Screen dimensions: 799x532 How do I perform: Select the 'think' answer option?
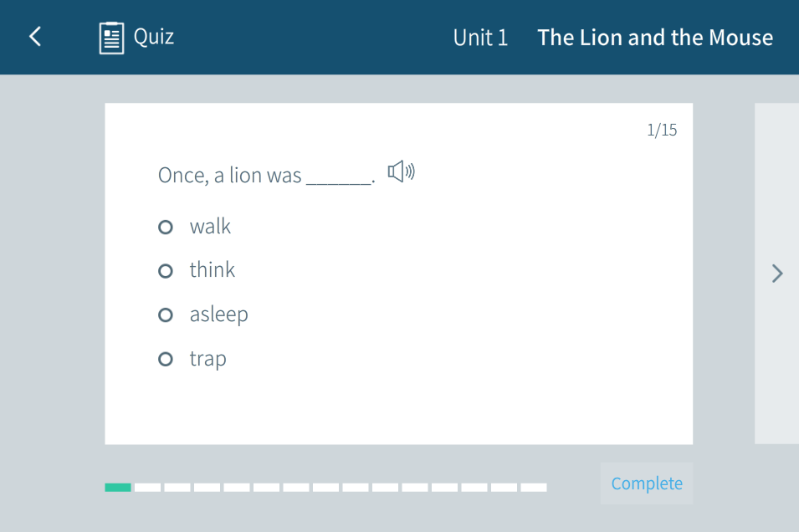166,270
